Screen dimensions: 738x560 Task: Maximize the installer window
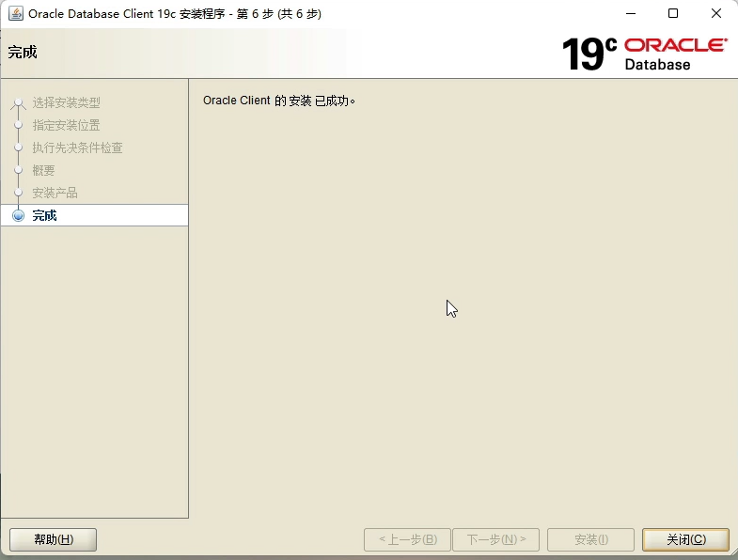point(673,14)
